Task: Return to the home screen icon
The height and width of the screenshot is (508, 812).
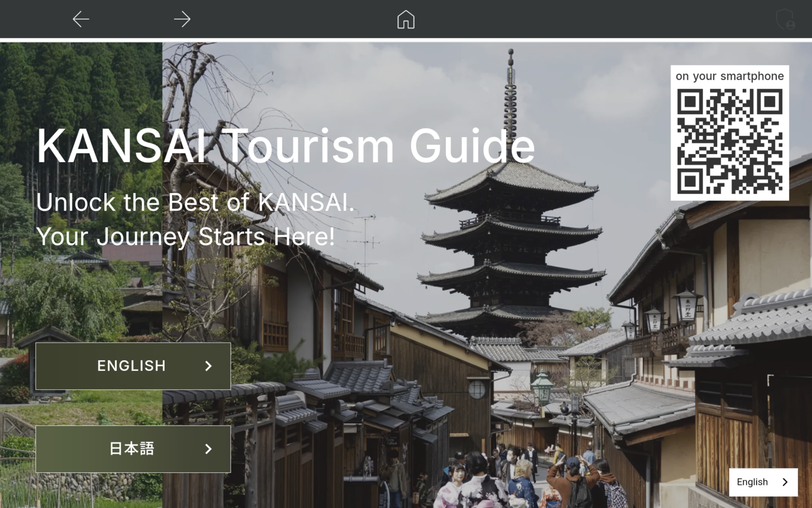Action: click(405, 19)
